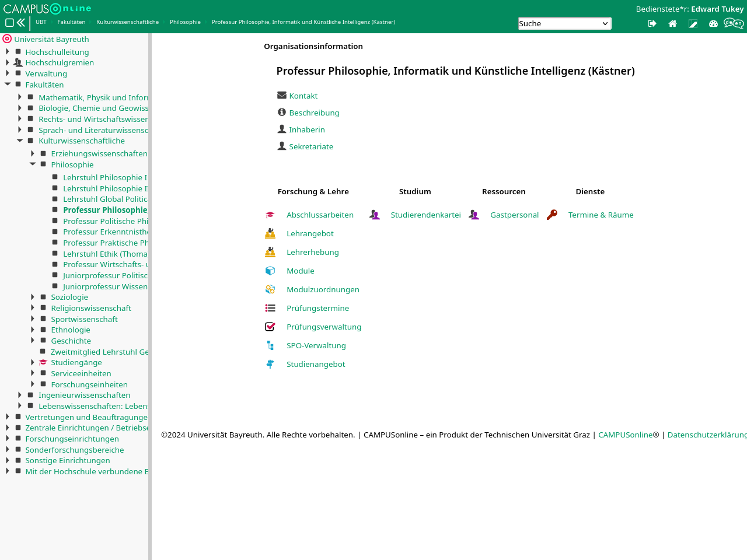Toggle the square navigation-view icon in header

[x=9, y=23]
